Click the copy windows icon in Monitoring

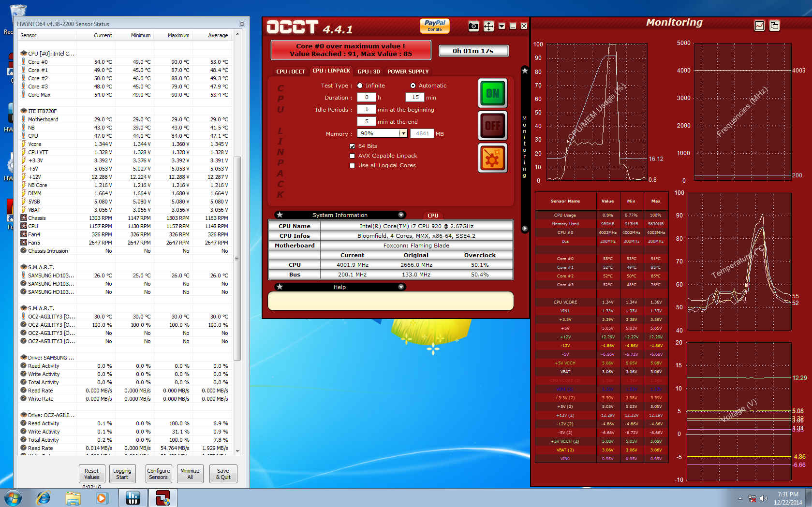pos(774,26)
